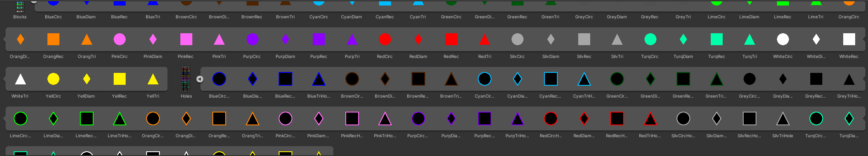Viewport: 868px width, 156px height.
Task: Click the BlueDiam label
Action: click(86, 17)
